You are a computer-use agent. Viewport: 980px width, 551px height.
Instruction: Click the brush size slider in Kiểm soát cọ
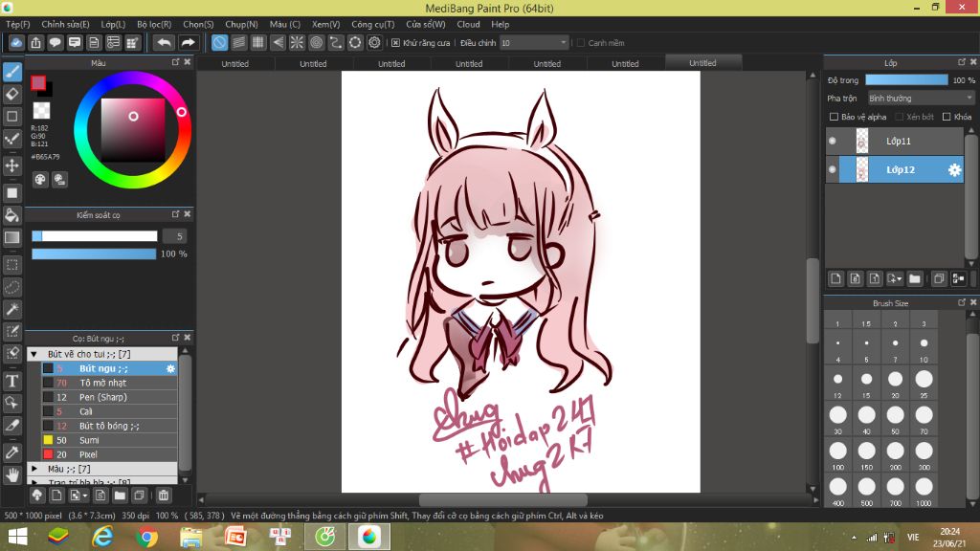[x=95, y=236]
